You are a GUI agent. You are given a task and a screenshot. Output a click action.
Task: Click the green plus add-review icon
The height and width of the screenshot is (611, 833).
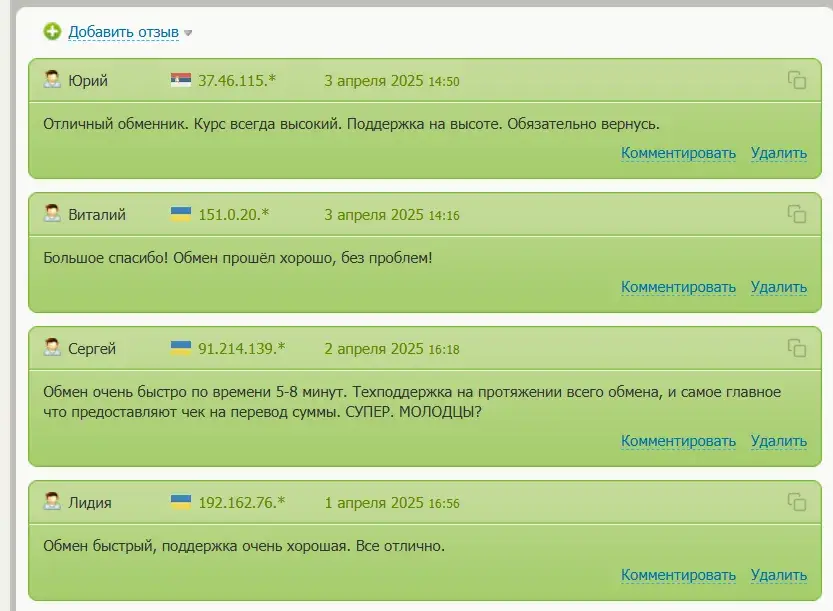pyautogui.click(x=52, y=31)
